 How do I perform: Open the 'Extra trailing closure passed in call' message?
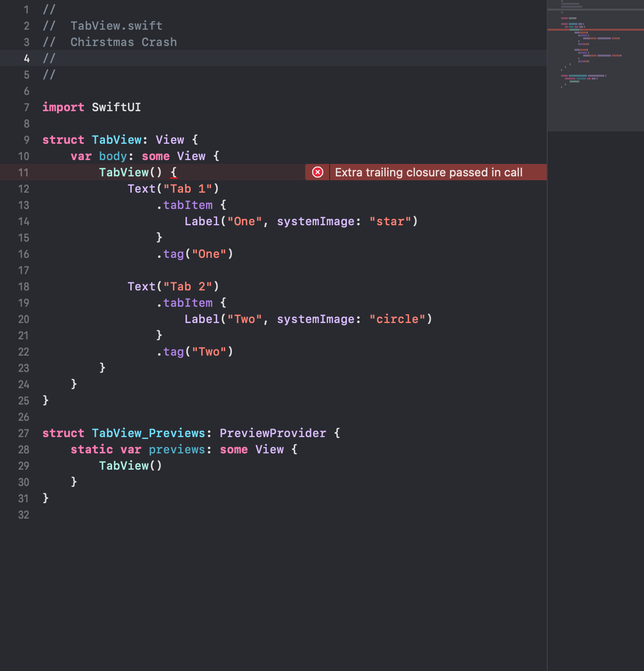[x=428, y=173]
